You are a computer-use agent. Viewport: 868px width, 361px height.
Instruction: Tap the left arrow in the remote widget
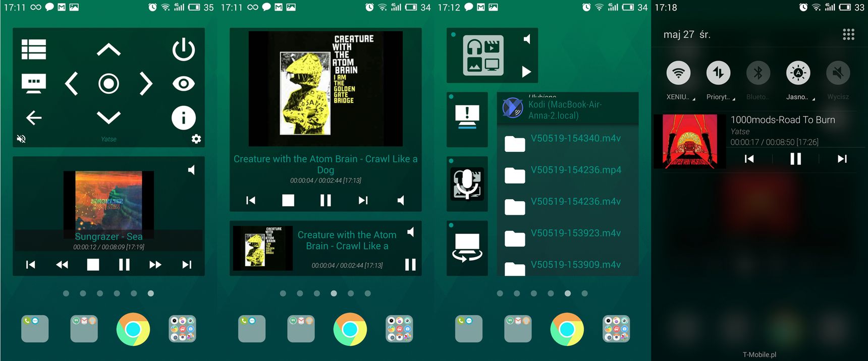click(x=72, y=84)
